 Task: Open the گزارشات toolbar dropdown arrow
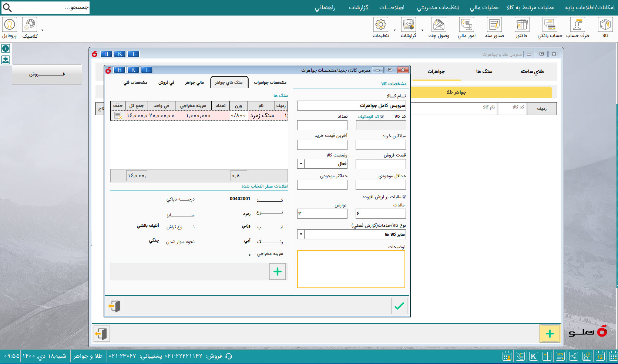tap(422, 30)
